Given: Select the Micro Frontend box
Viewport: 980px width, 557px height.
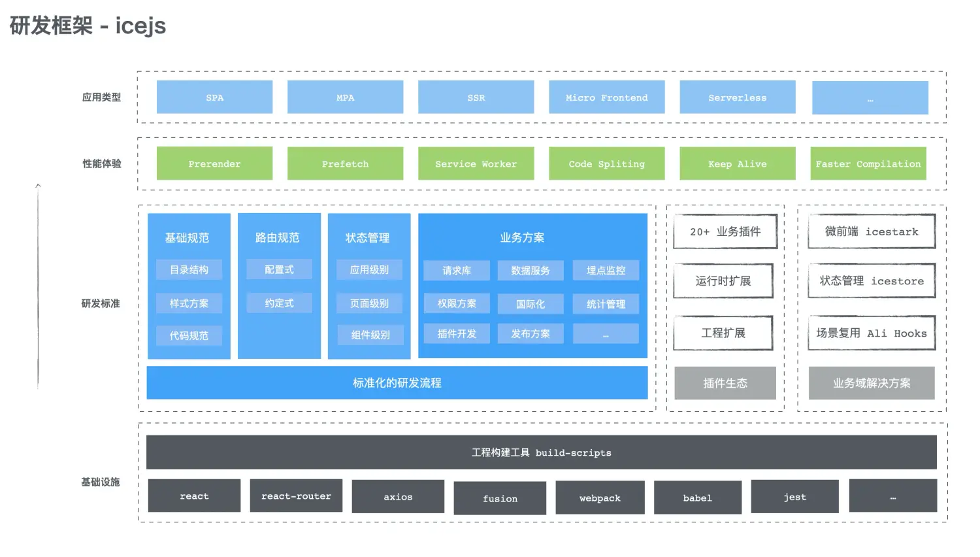Looking at the screenshot, I should point(606,97).
